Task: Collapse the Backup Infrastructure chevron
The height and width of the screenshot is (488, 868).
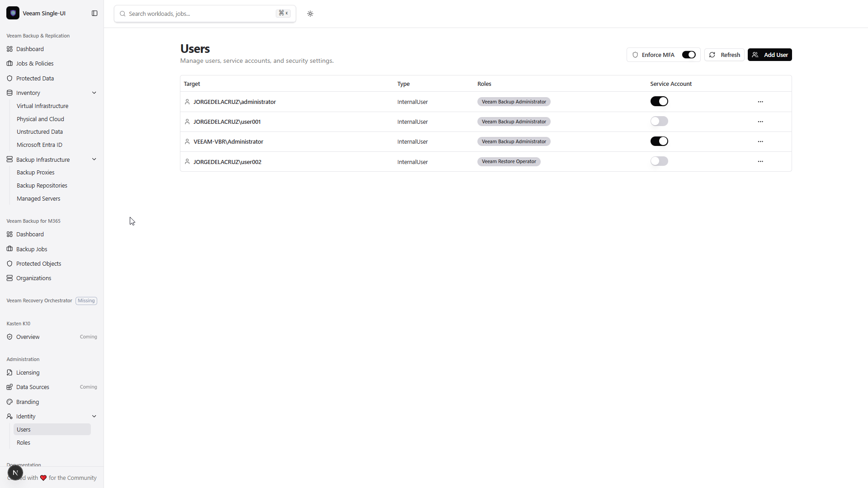Action: click(x=94, y=160)
